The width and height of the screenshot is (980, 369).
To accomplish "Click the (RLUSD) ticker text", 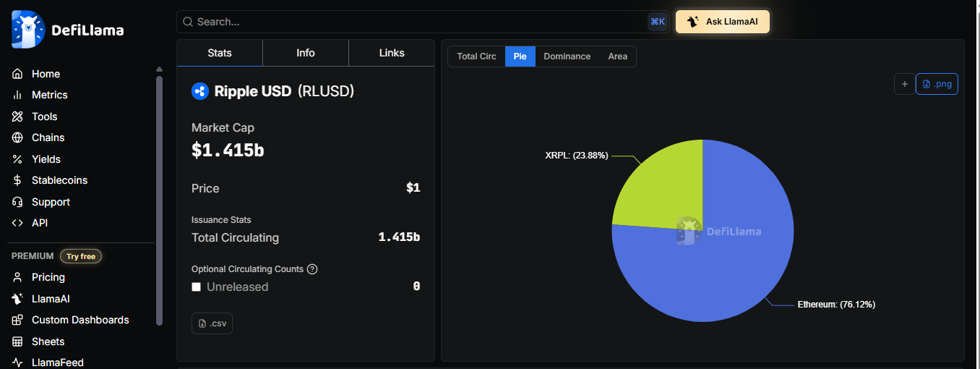I will (x=326, y=91).
